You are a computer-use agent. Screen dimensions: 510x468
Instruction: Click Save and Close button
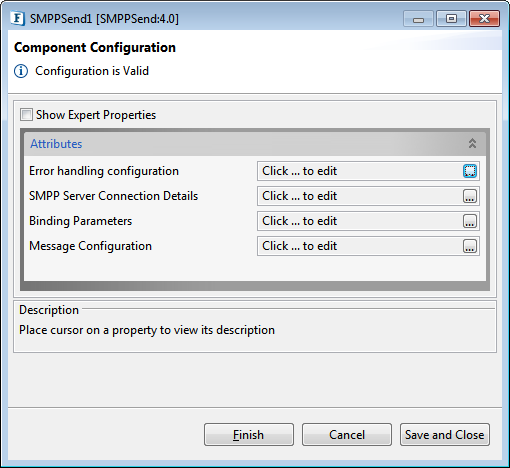pyautogui.click(x=445, y=434)
